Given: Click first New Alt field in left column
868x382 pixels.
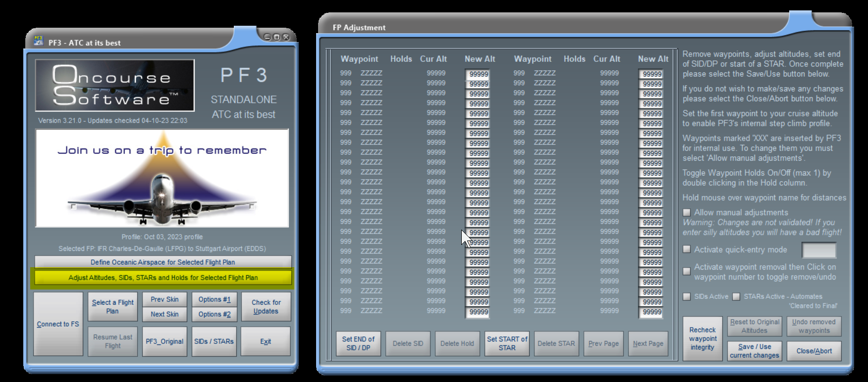Looking at the screenshot, I should tap(478, 74).
